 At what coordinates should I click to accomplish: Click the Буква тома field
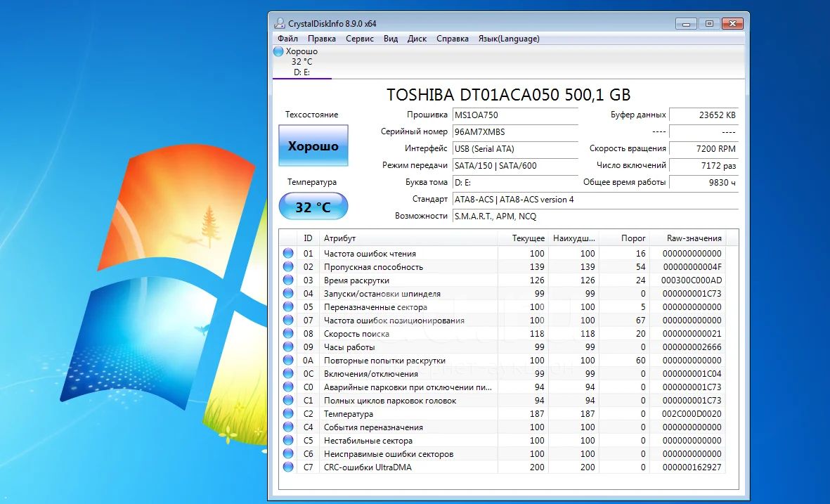pos(516,183)
